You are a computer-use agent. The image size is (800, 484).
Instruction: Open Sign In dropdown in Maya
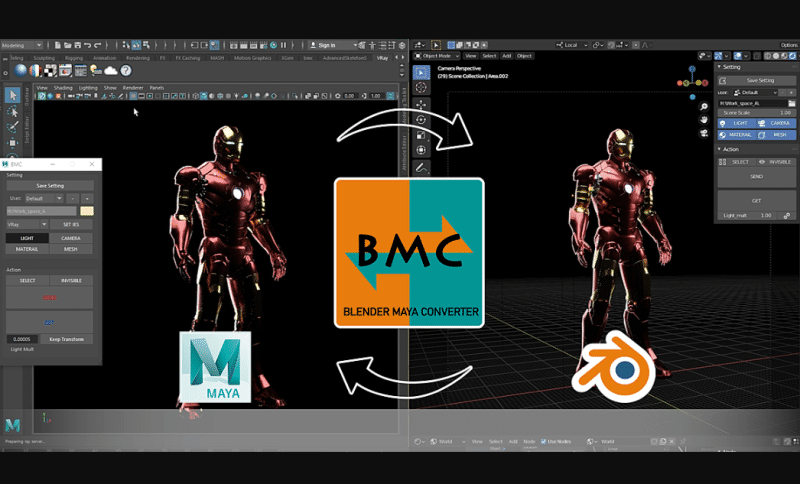click(x=333, y=45)
